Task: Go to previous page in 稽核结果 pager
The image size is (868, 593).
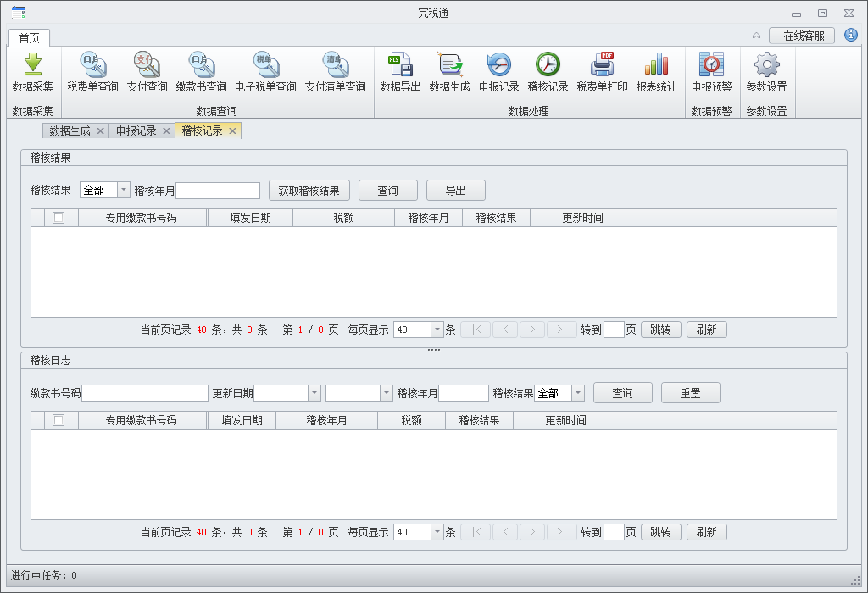Action: click(505, 330)
